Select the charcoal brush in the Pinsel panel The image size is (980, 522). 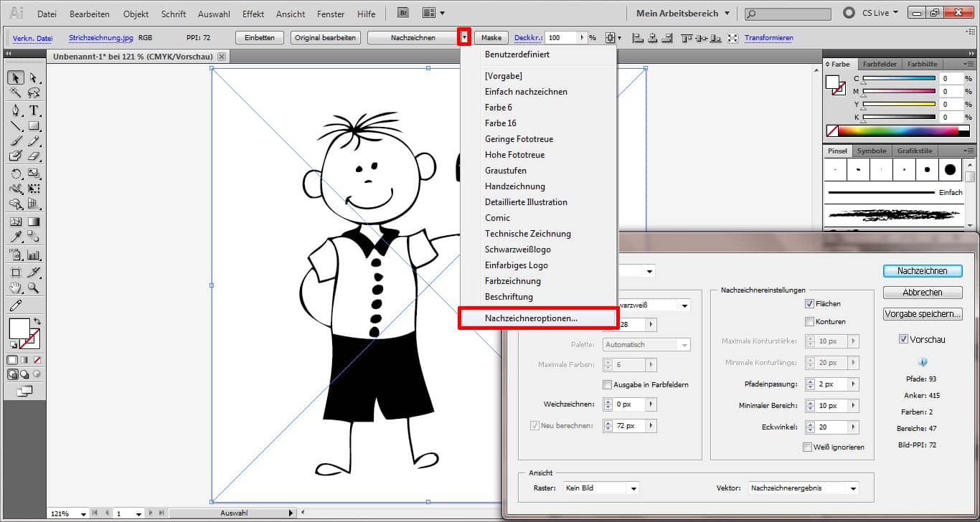894,214
